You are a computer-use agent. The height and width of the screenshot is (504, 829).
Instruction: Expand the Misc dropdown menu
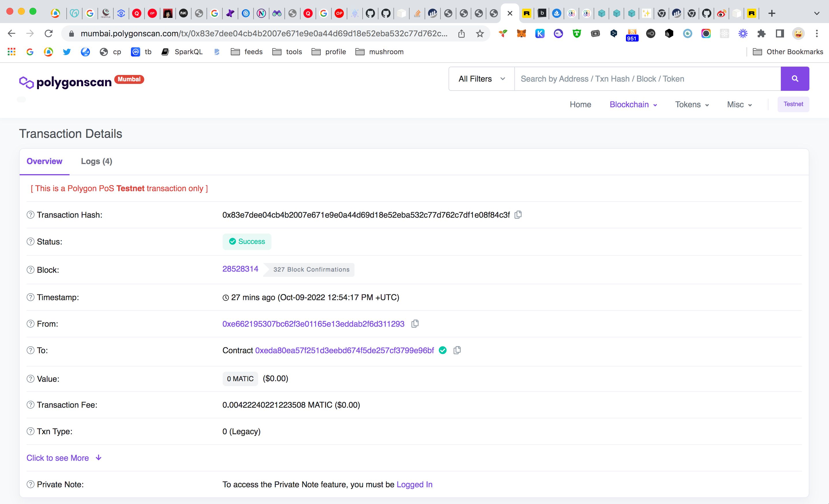pos(739,104)
